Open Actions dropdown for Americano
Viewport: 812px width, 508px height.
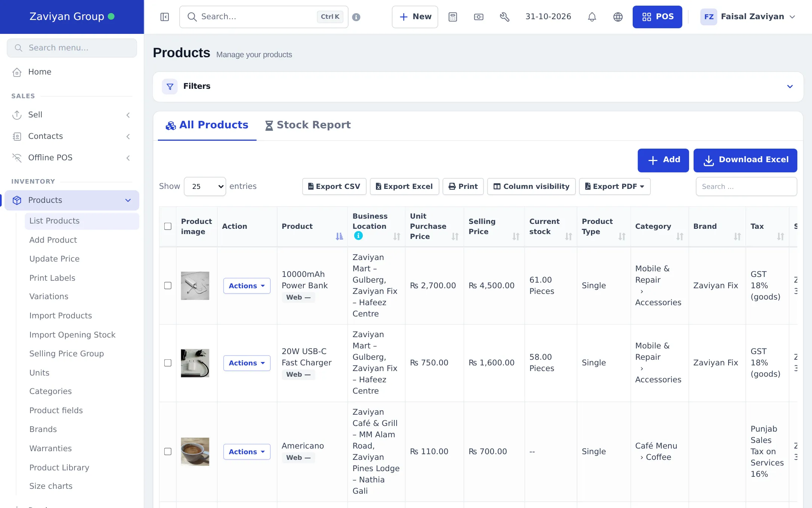pos(247,452)
